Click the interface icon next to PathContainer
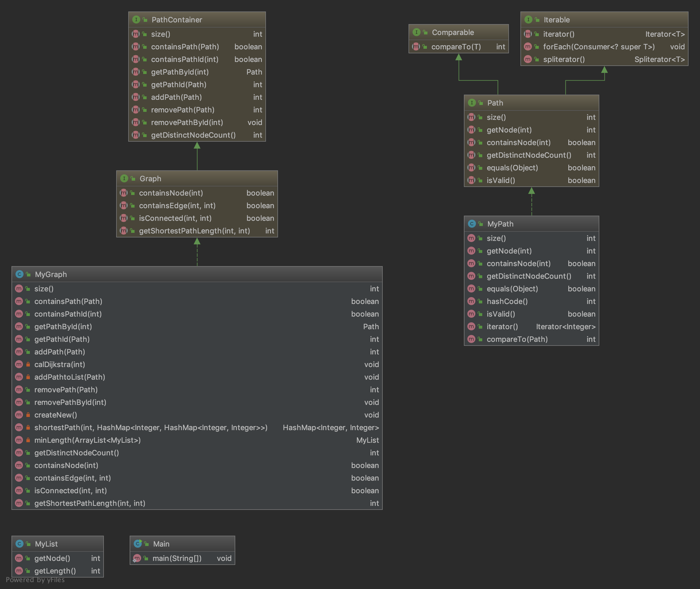Viewport: 700px width, 589px height. pyautogui.click(x=136, y=20)
